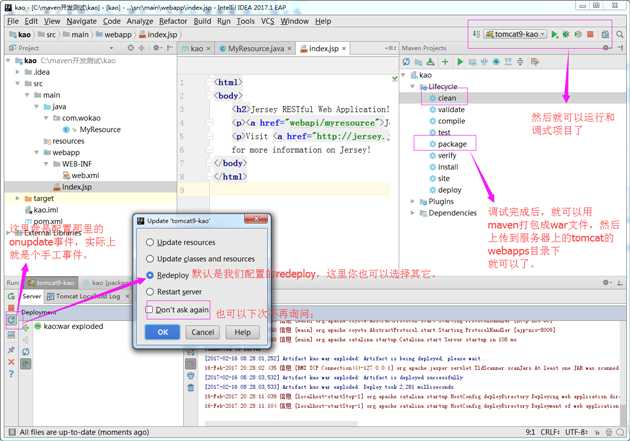This screenshot has height=441, width=630.
Task: Run tomcat9-kao with the green play icon
Action: point(555,35)
